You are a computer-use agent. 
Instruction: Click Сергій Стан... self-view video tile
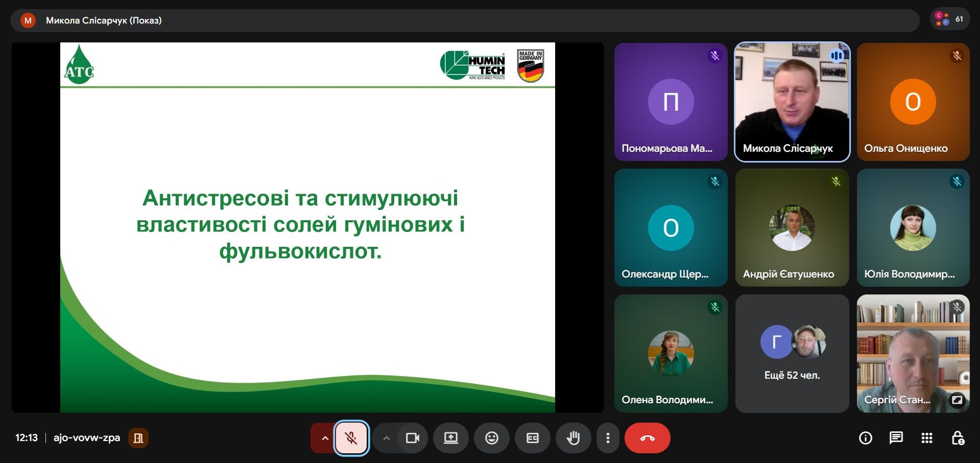tap(913, 354)
